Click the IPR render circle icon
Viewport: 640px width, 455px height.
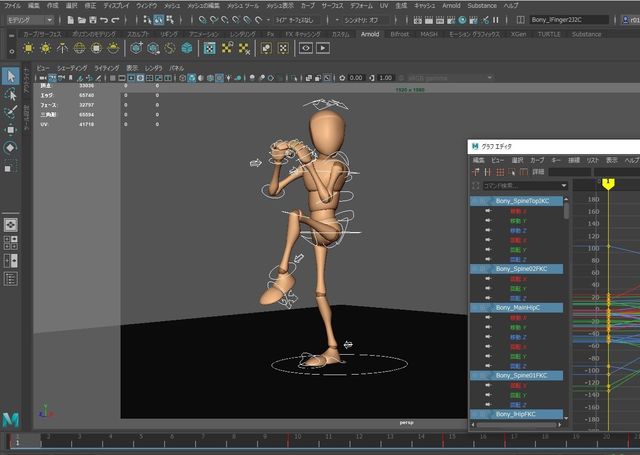(x=462, y=20)
